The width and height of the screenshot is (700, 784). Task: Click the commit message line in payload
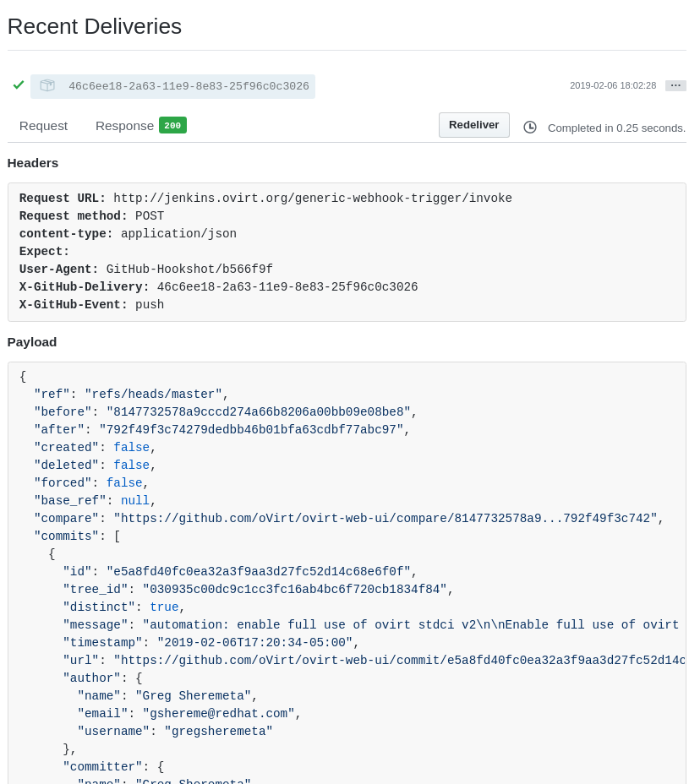click(x=372, y=625)
